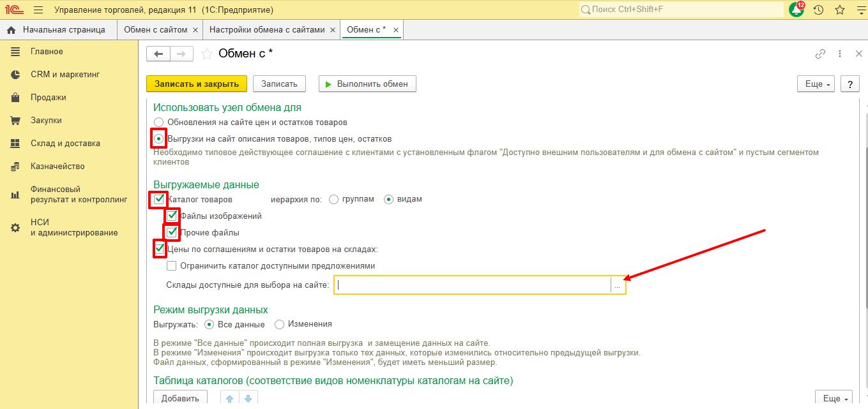Open the Продажи section
This screenshot has width=868, height=409.
[x=49, y=98]
